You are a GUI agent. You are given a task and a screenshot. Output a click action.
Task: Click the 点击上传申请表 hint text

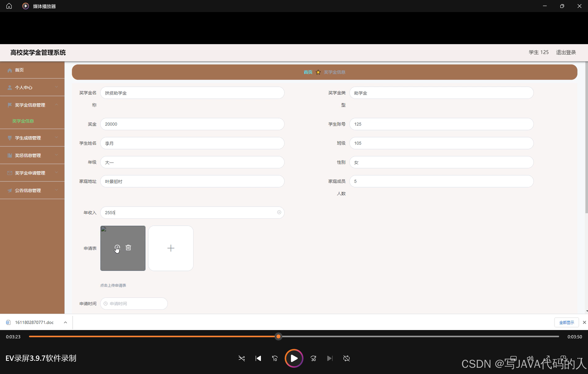click(x=113, y=285)
